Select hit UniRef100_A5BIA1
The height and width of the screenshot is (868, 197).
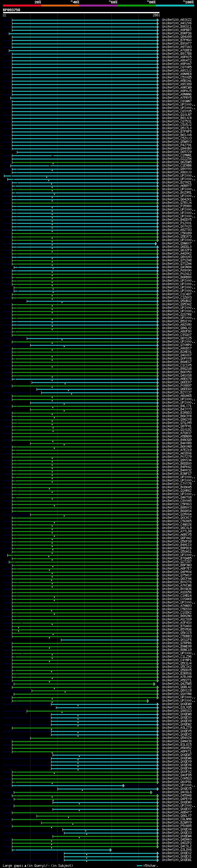click(177, 81)
